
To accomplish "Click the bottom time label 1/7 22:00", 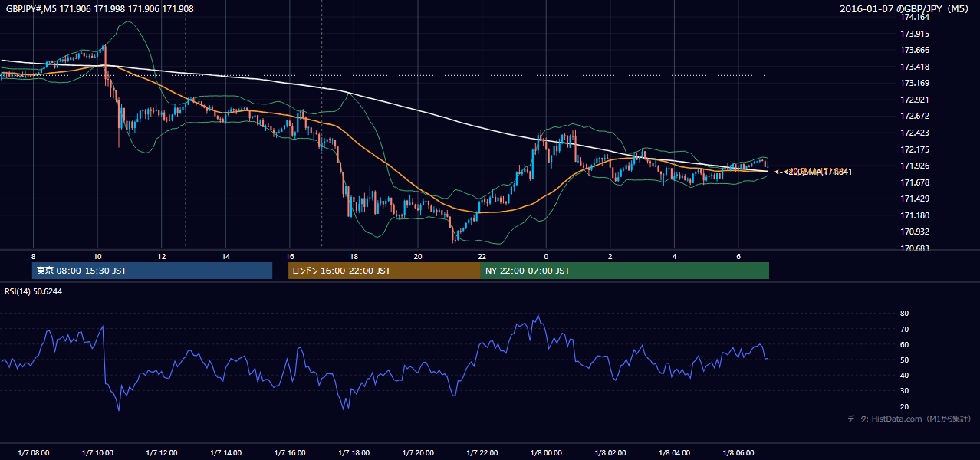I will pos(482,452).
